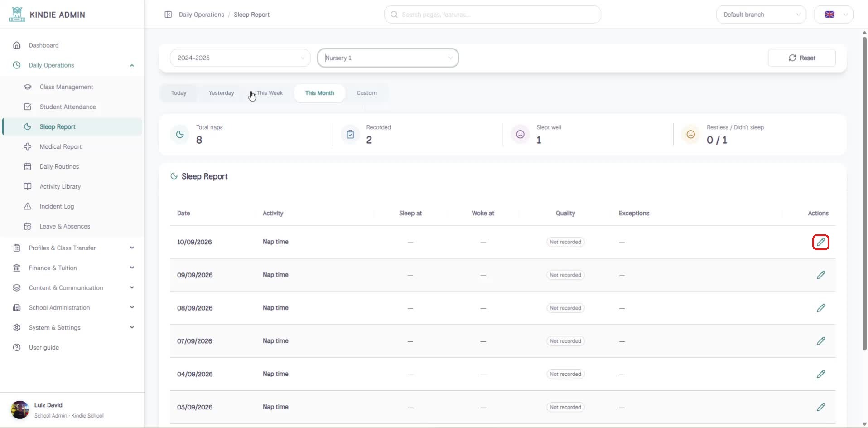Open the 2024-2025 school year dropdown
Screen dimensions: 868x428
coord(240,58)
